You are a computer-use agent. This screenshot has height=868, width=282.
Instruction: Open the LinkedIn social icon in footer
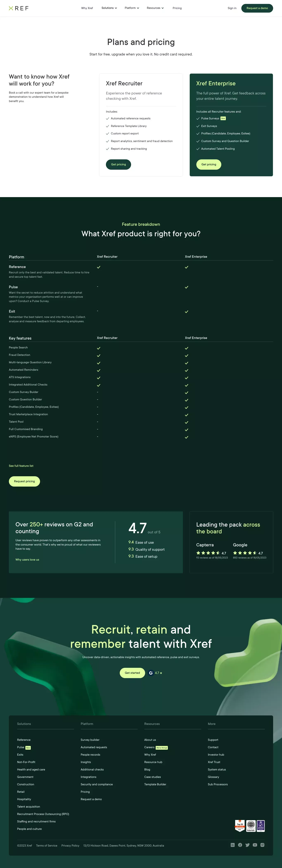(232, 845)
